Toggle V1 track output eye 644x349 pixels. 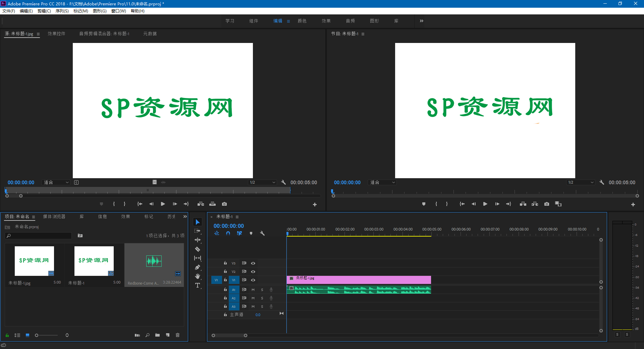(253, 280)
